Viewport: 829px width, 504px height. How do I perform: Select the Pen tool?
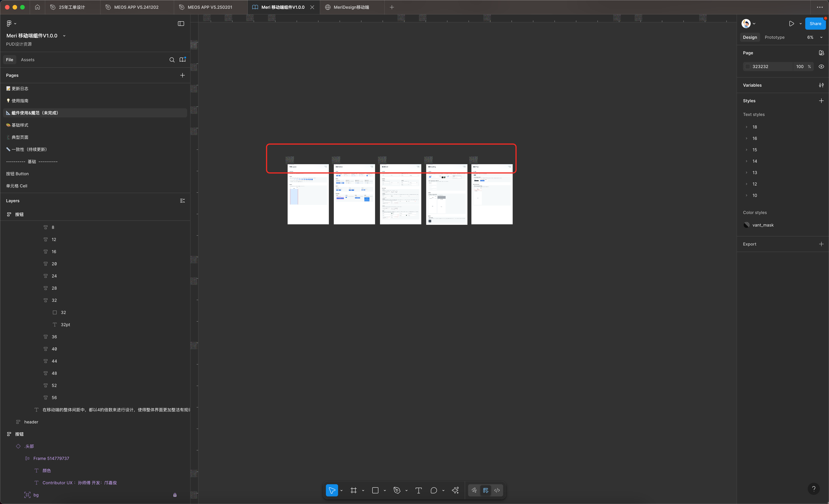397,490
